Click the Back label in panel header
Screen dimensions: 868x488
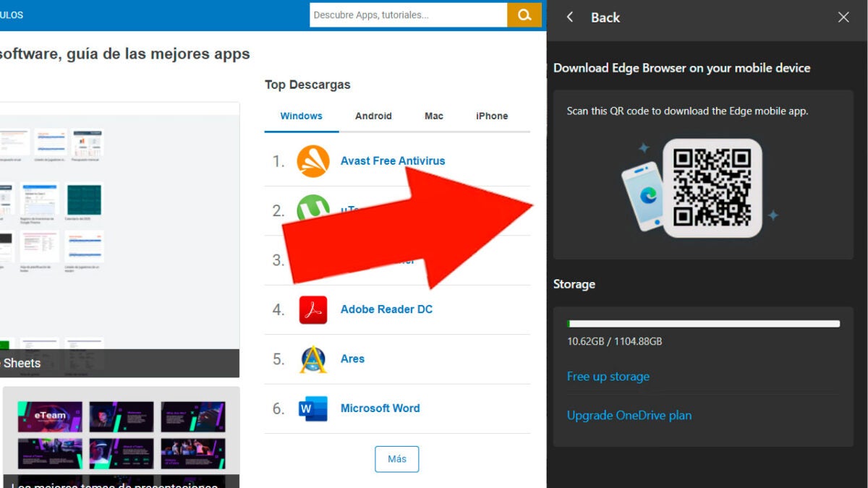pos(605,17)
